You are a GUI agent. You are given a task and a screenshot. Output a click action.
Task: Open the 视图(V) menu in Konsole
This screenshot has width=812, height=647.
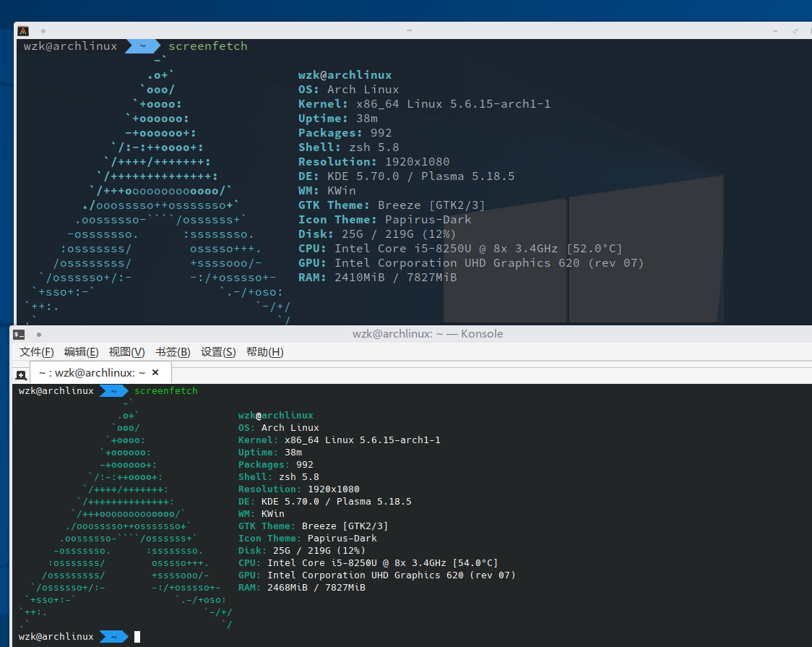[x=127, y=352]
